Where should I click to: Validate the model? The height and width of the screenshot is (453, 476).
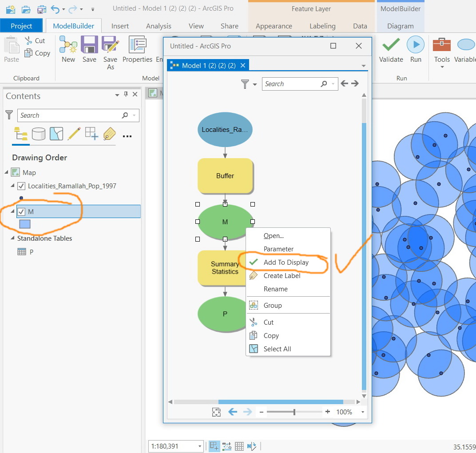pyautogui.click(x=391, y=49)
